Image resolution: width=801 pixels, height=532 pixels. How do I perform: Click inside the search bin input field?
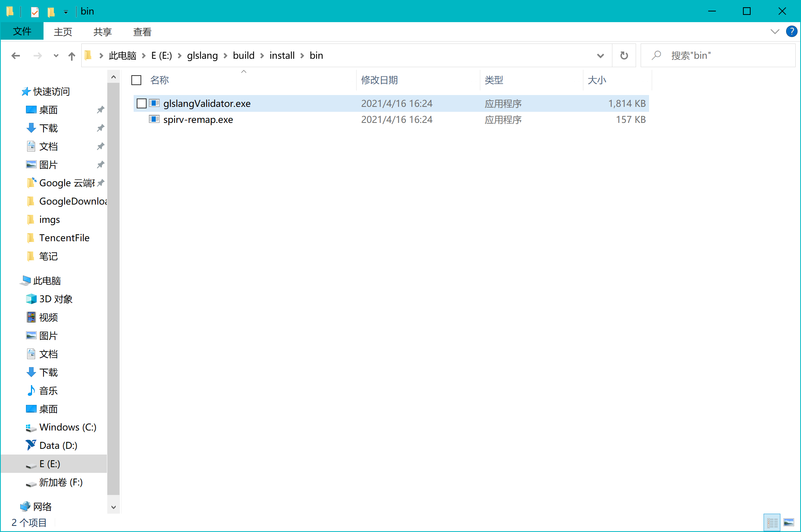tap(718, 55)
